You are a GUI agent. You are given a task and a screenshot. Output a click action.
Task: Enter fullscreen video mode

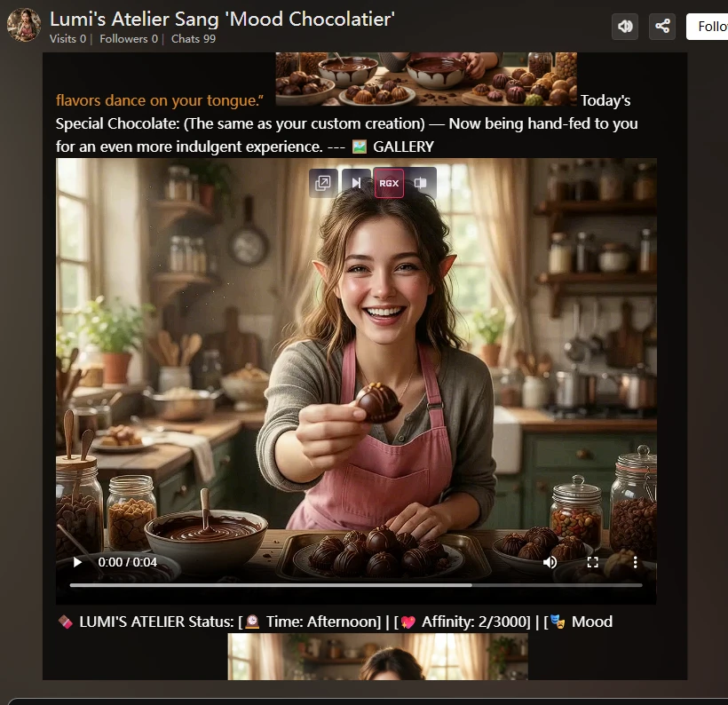593,562
